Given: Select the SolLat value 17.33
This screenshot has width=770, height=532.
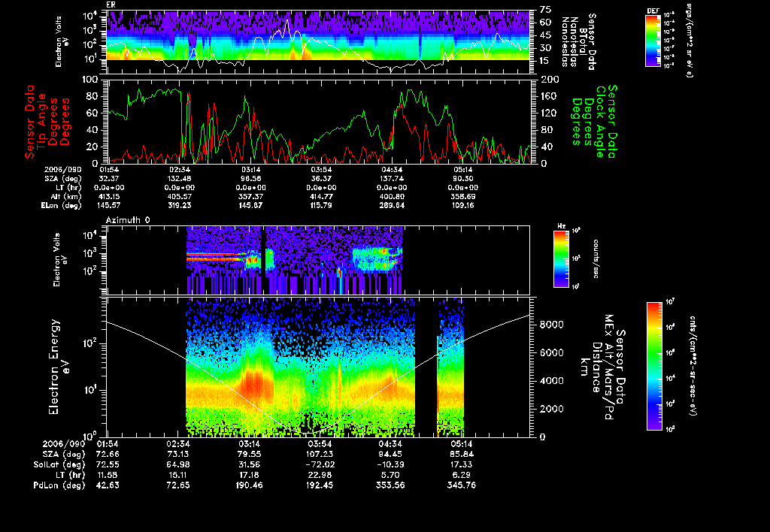Looking at the screenshot, I should pyautogui.click(x=462, y=465).
